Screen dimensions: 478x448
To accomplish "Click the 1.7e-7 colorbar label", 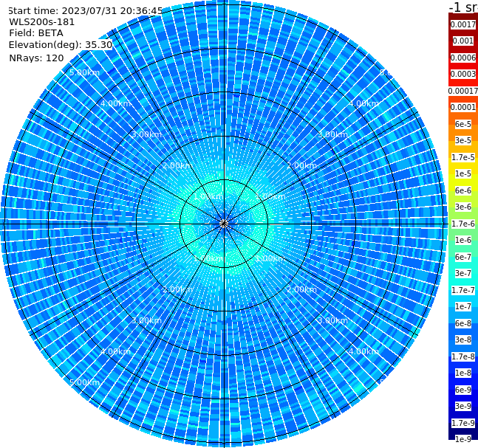I will click(463, 290).
